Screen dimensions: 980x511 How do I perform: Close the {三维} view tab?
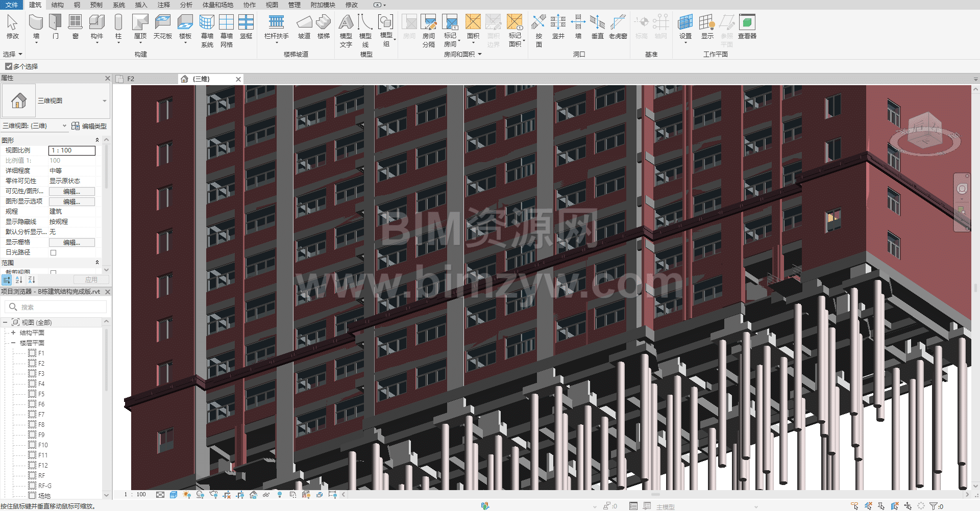(x=238, y=79)
